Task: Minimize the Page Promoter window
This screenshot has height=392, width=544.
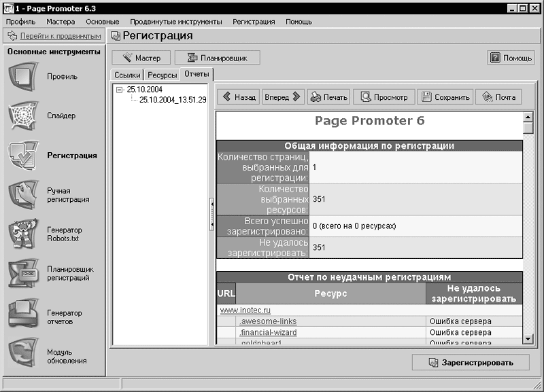Action: (512, 8)
